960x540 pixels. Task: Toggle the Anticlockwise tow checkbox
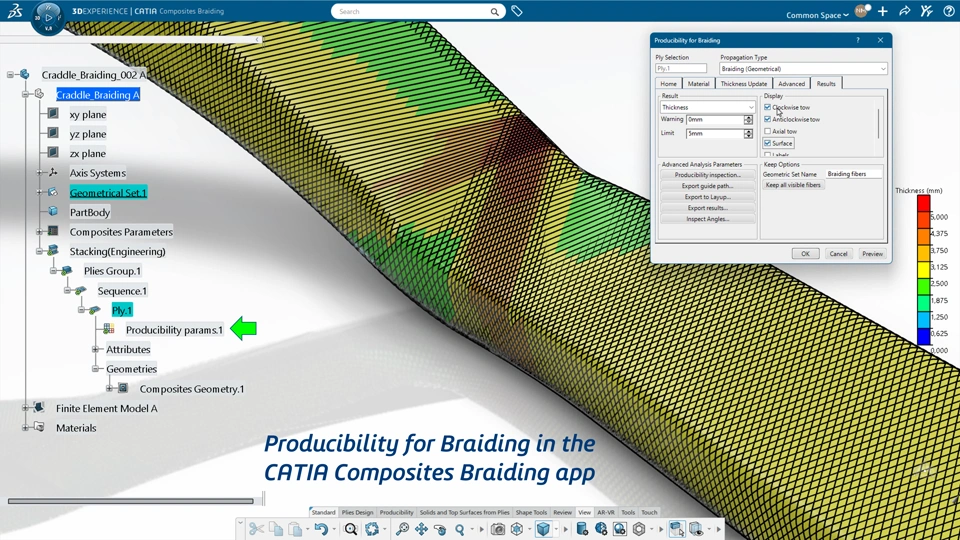(767, 119)
